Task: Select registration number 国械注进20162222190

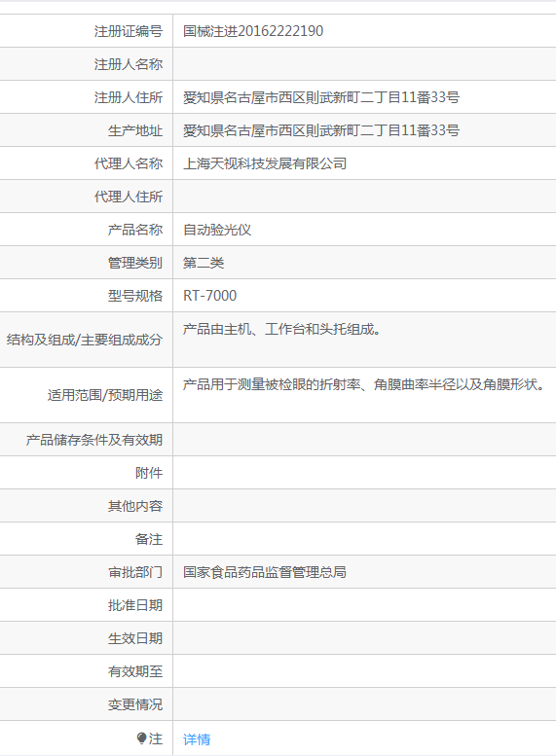Action: [x=253, y=31]
